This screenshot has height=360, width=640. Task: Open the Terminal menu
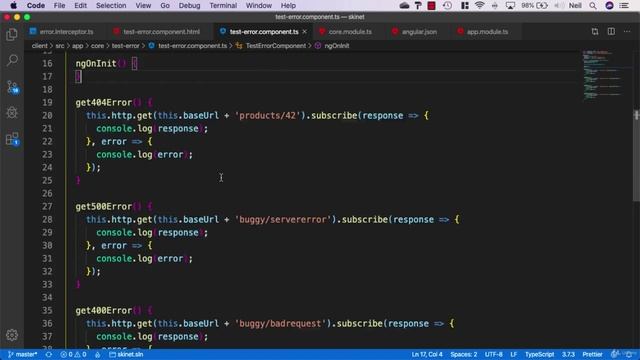tap(223, 6)
